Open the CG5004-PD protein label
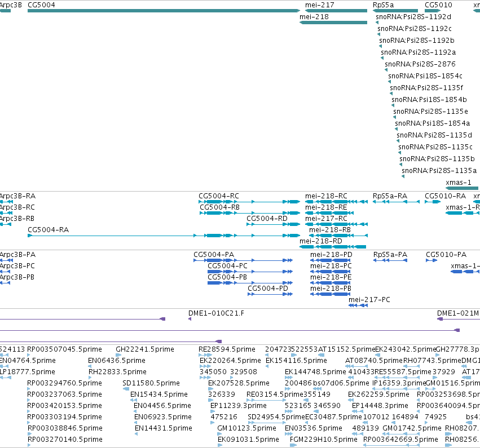 click(x=268, y=289)
